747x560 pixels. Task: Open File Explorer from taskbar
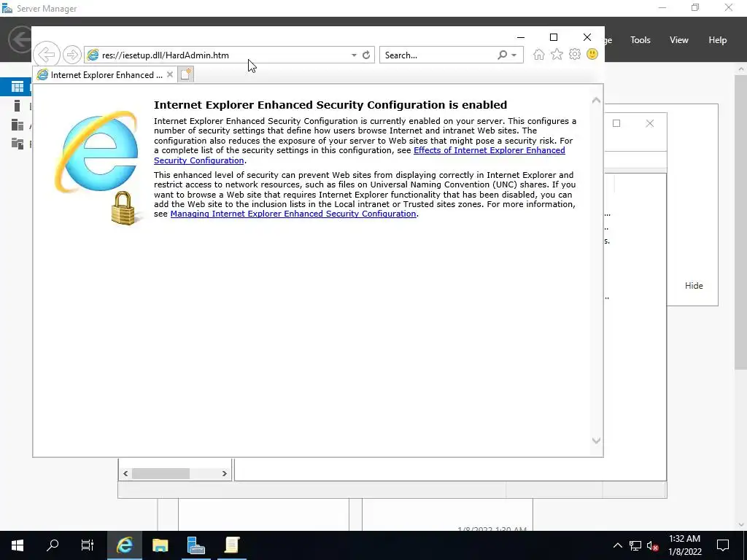click(160, 545)
